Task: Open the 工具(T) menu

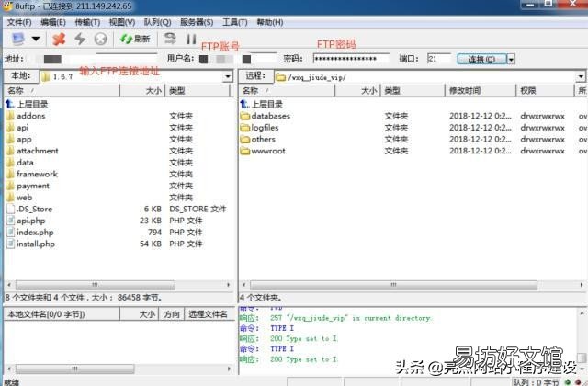Action: click(x=235, y=22)
